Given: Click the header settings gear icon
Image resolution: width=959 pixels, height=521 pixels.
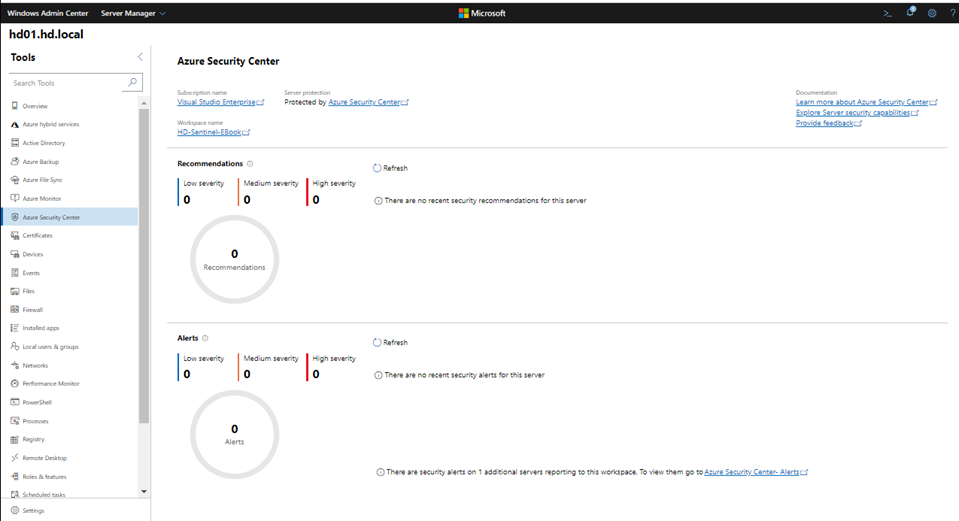Looking at the screenshot, I should click(x=931, y=13).
